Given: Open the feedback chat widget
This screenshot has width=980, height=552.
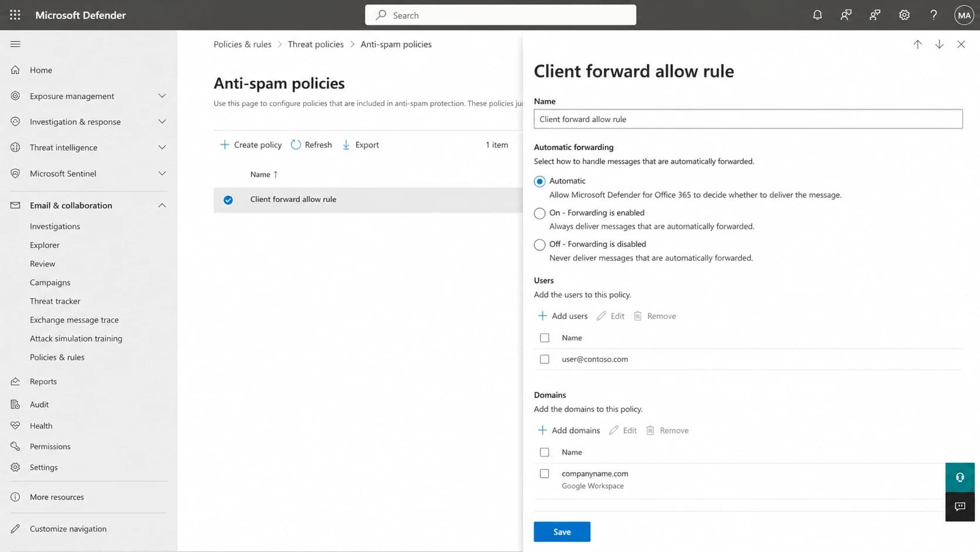Looking at the screenshot, I should point(960,507).
